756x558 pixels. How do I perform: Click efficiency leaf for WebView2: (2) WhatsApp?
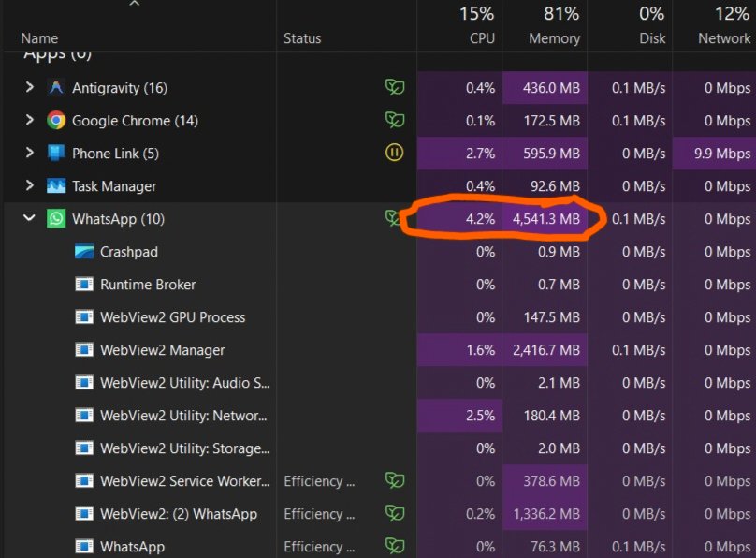[x=395, y=514]
